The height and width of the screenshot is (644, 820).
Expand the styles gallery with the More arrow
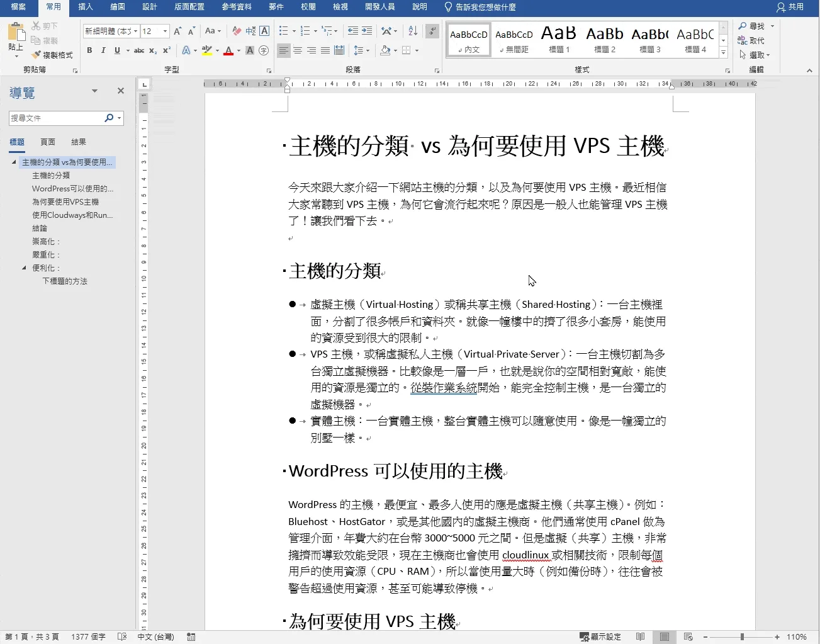[x=724, y=54]
